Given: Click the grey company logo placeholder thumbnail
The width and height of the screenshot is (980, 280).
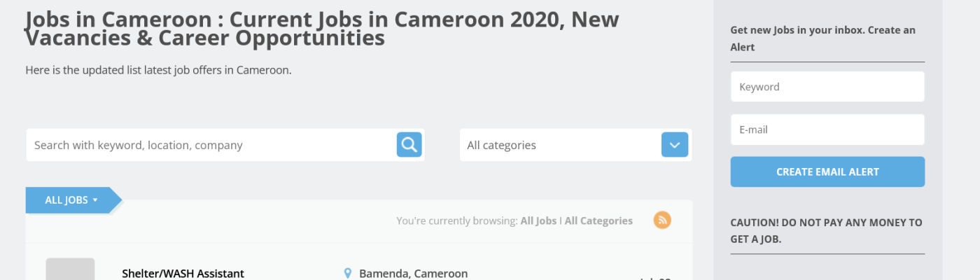Looking at the screenshot, I should 70,270.
